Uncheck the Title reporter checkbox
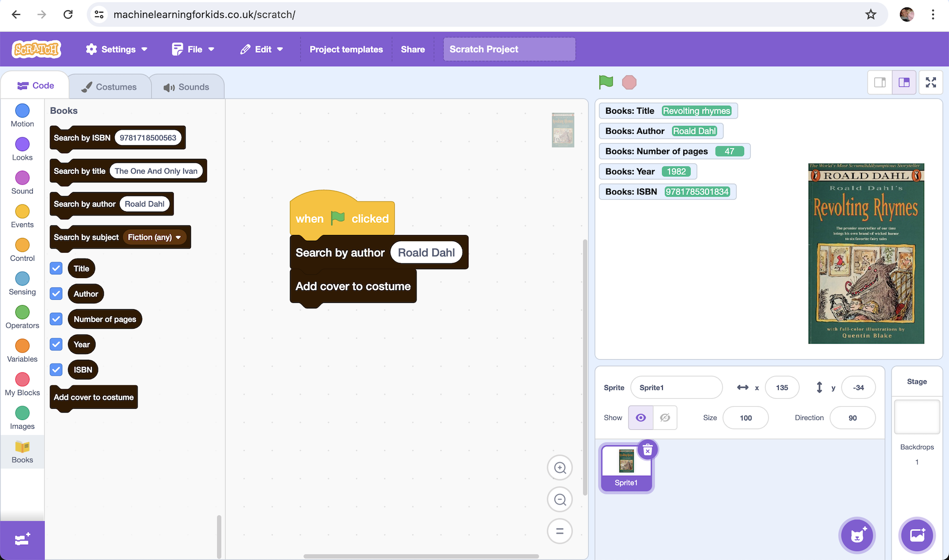The image size is (949, 560). (x=56, y=268)
